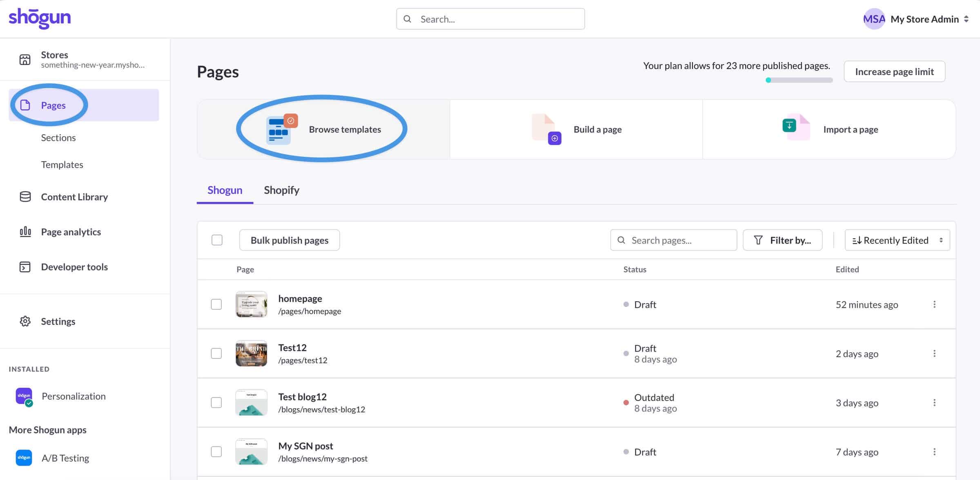Focus the Search pages field

tap(673, 240)
